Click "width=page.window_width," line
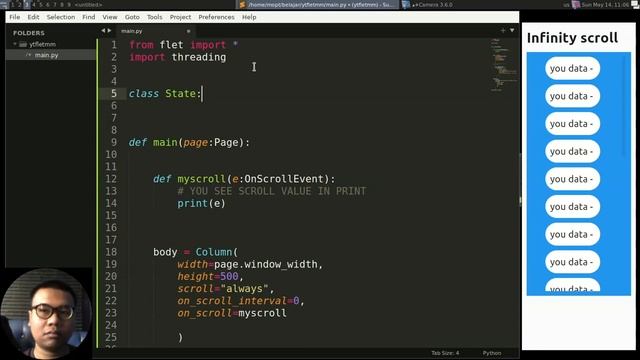This screenshot has height=360, width=640. pyautogui.click(x=250, y=264)
